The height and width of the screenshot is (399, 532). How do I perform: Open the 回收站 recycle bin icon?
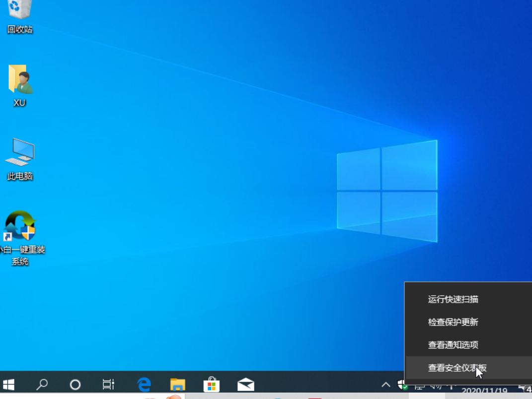(20, 14)
